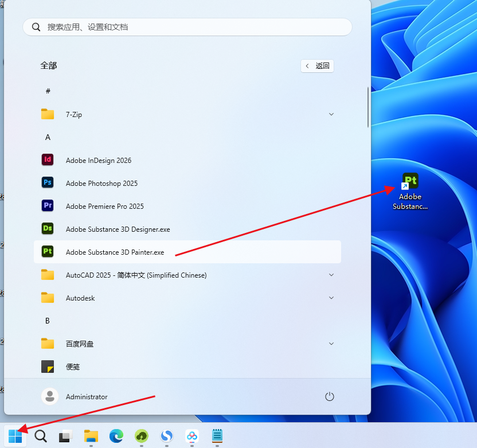Click the 返回 back button
477x448 pixels.
click(317, 66)
